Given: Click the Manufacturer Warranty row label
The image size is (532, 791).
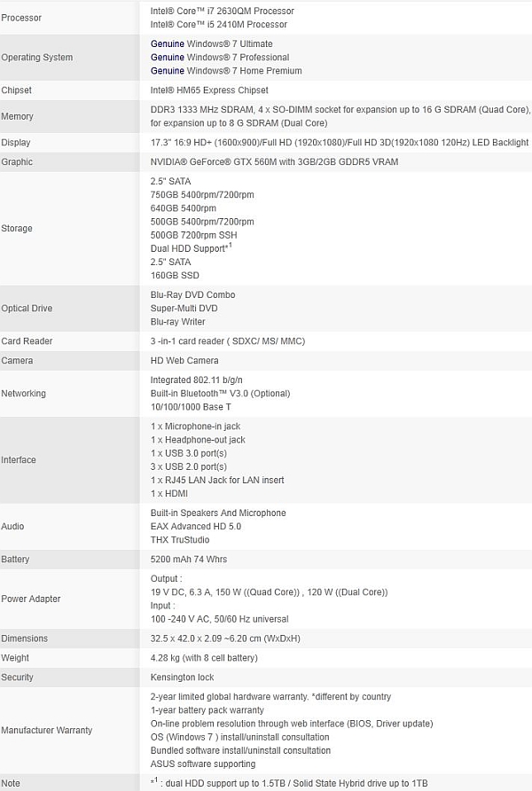Looking at the screenshot, I should click(47, 731).
